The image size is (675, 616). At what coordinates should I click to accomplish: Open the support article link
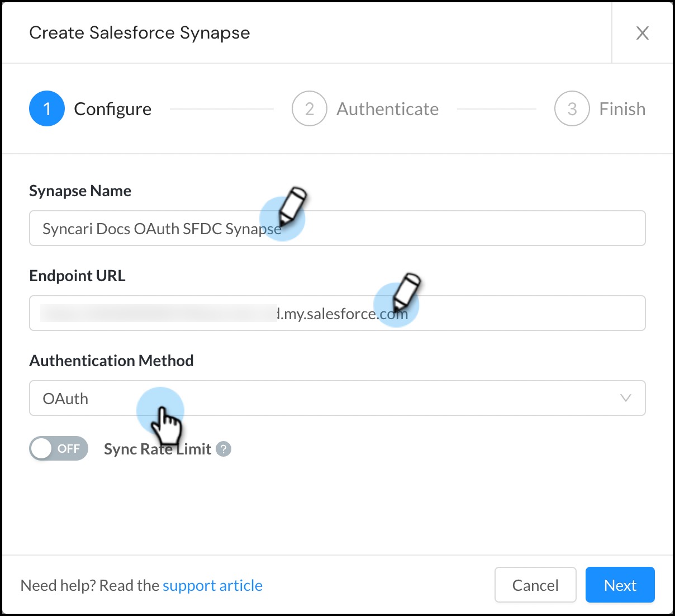(x=212, y=585)
